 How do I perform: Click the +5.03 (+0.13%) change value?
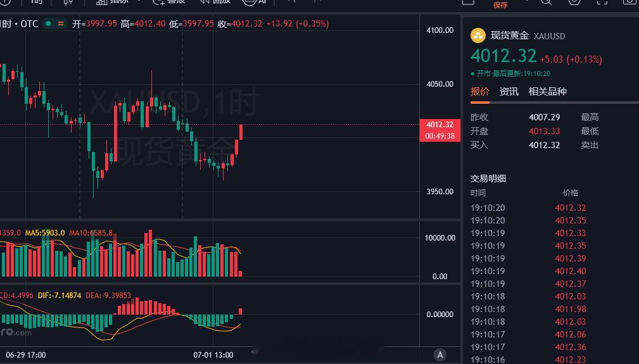pos(571,60)
